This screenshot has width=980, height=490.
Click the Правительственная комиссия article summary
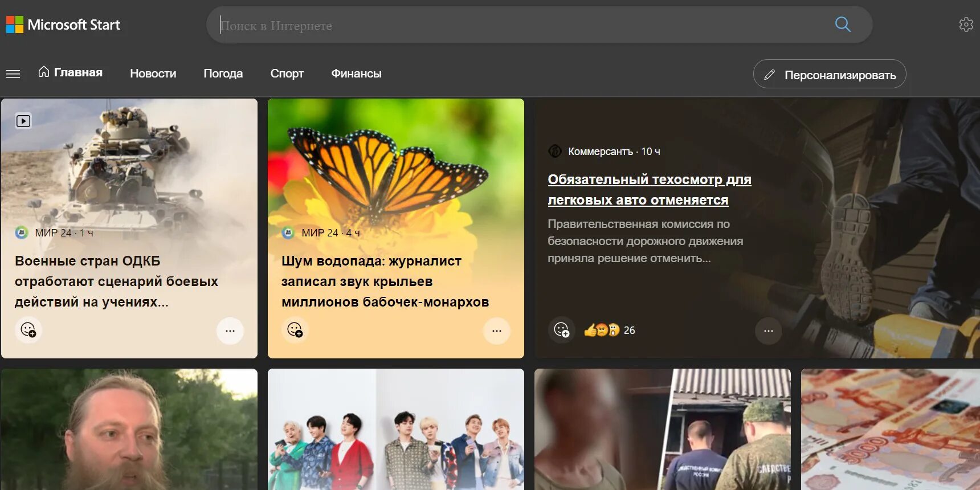[646, 241]
